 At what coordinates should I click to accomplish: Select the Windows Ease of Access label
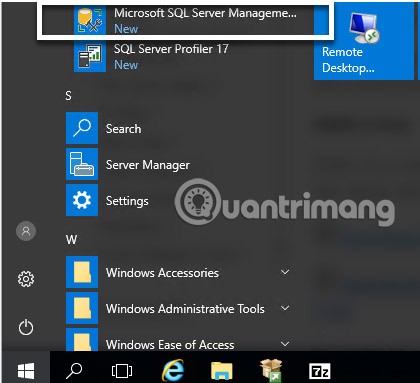click(x=170, y=345)
